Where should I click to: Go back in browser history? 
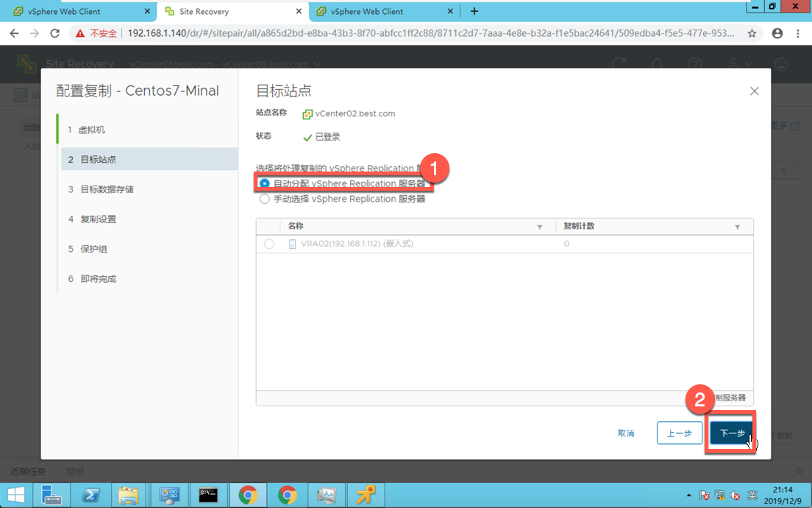click(x=15, y=33)
